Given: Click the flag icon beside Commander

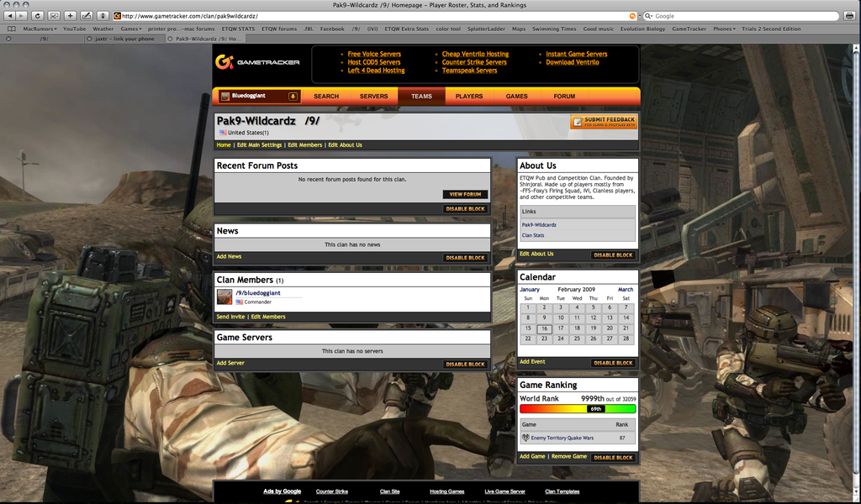Looking at the screenshot, I should pyautogui.click(x=240, y=302).
